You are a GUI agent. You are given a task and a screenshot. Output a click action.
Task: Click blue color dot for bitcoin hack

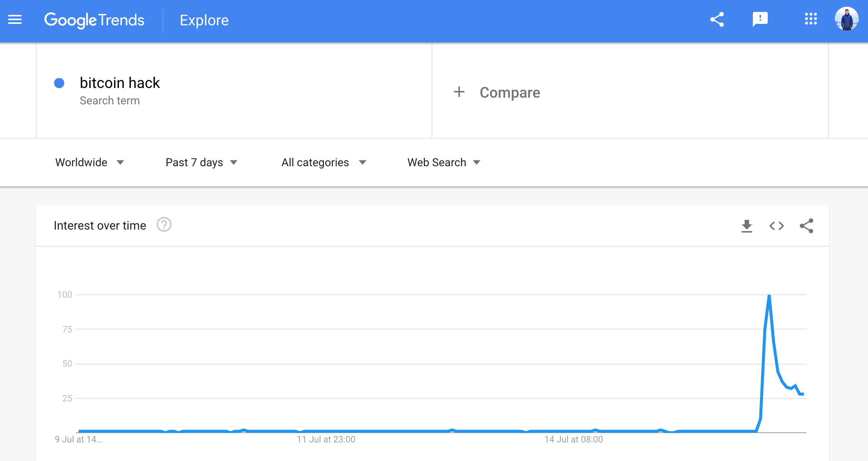pos(59,83)
